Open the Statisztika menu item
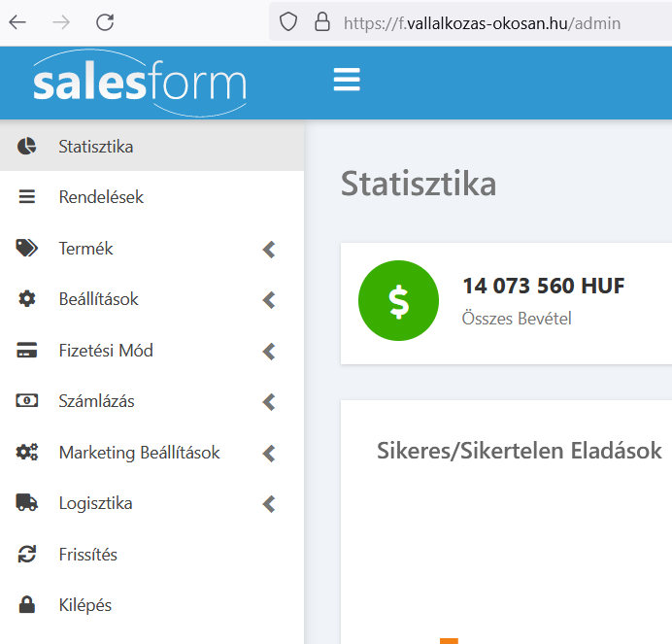This screenshot has width=672, height=644. coord(151,147)
